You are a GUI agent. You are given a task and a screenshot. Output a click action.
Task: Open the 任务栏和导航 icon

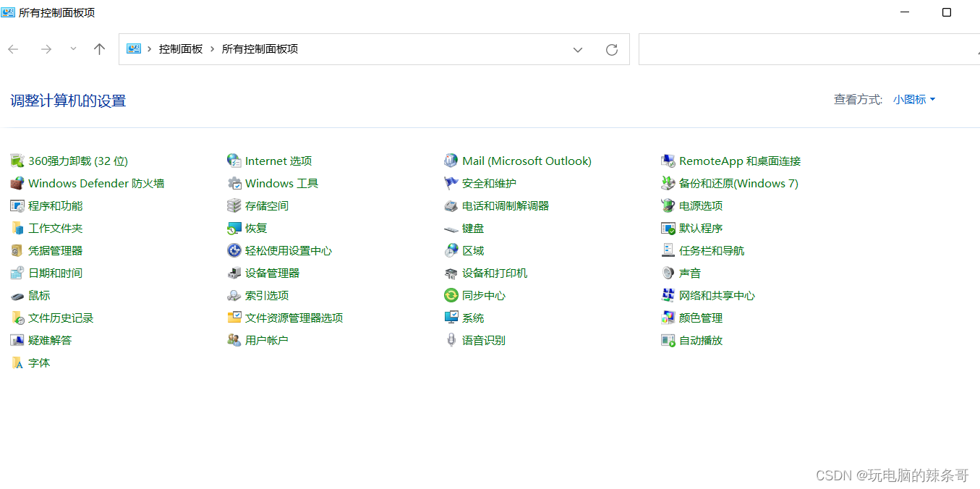coord(668,250)
